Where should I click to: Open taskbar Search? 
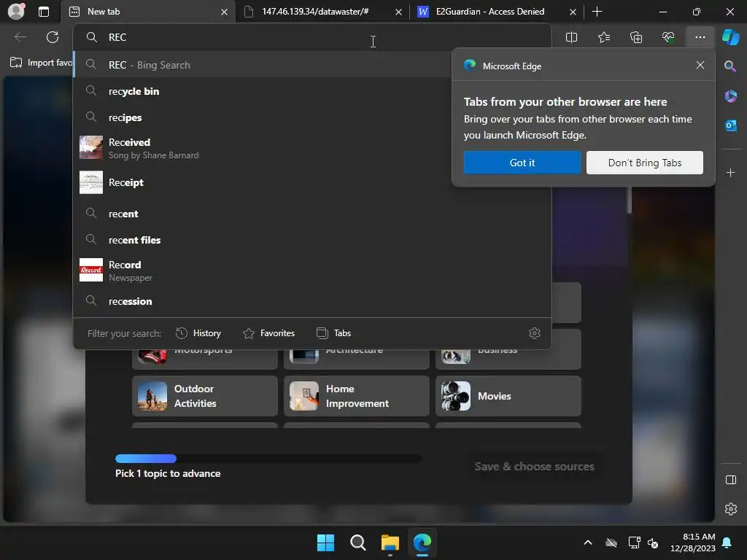[x=357, y=542]
